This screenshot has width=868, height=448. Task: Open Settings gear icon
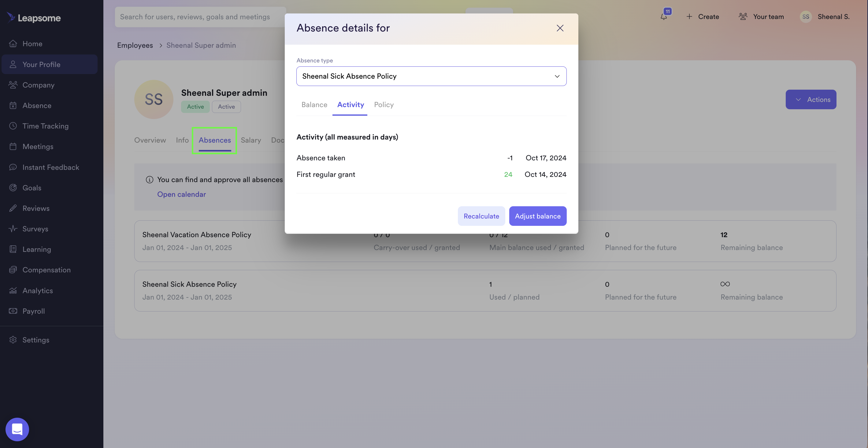click(13, 340)
